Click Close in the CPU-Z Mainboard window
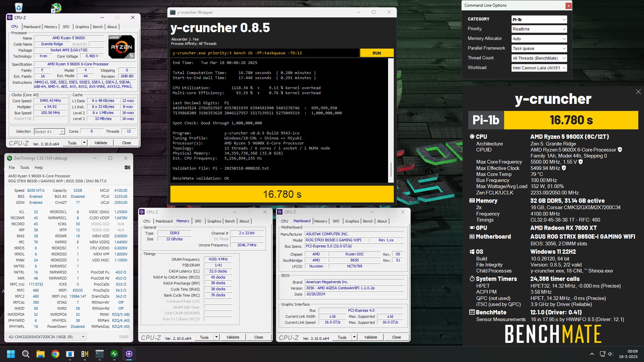 pos(396,337)
